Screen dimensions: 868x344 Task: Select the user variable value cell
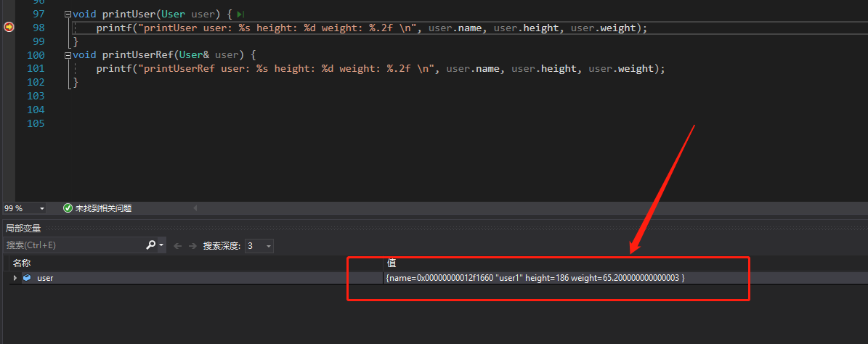(x=625, y=278)
